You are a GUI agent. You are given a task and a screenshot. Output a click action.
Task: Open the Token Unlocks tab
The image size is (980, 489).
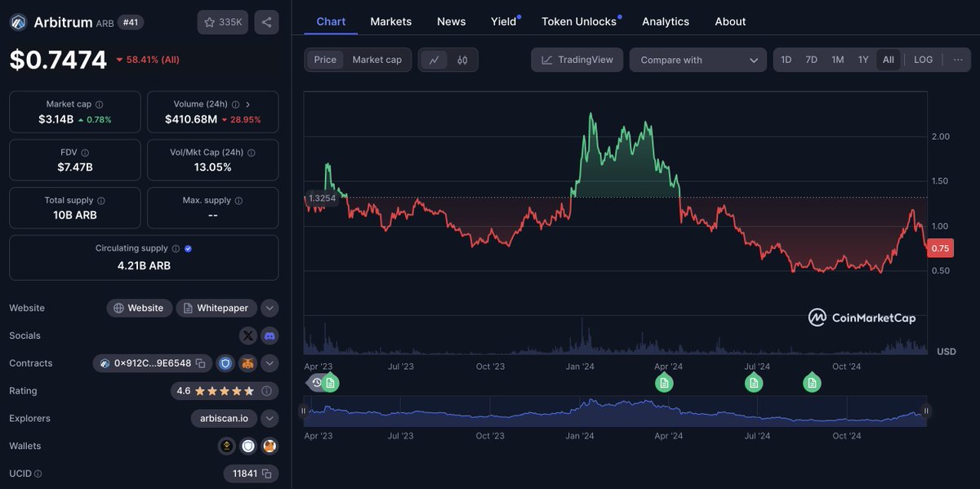[x=579, y=21]
